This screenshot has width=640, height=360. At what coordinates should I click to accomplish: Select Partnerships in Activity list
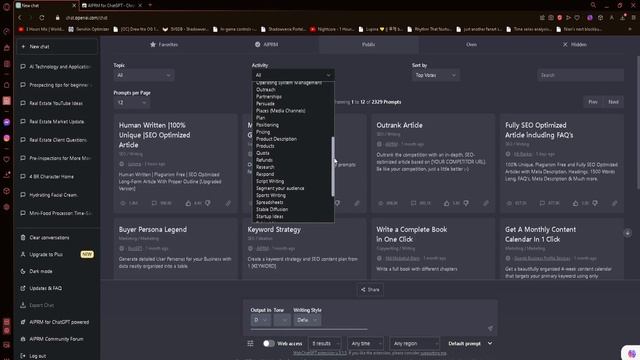click(x=269, y=97)
